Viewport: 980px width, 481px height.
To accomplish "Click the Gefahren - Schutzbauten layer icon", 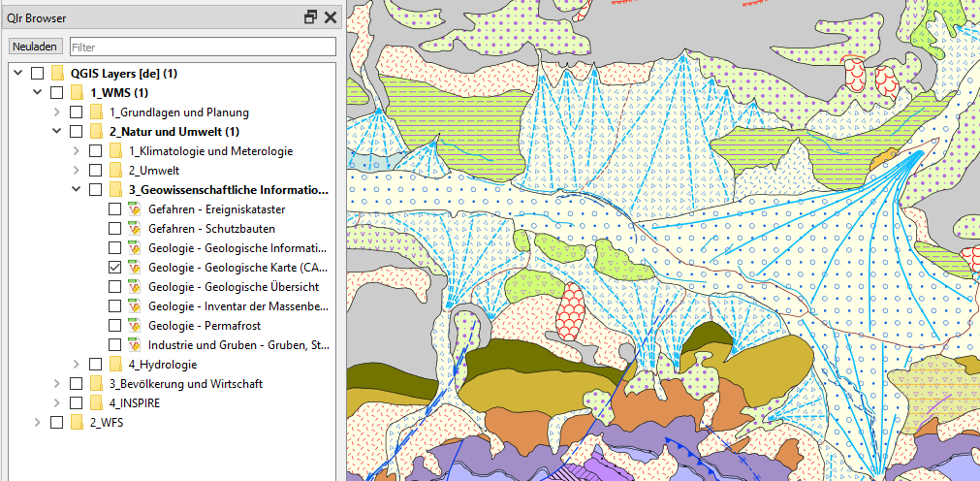I will 135,229.
